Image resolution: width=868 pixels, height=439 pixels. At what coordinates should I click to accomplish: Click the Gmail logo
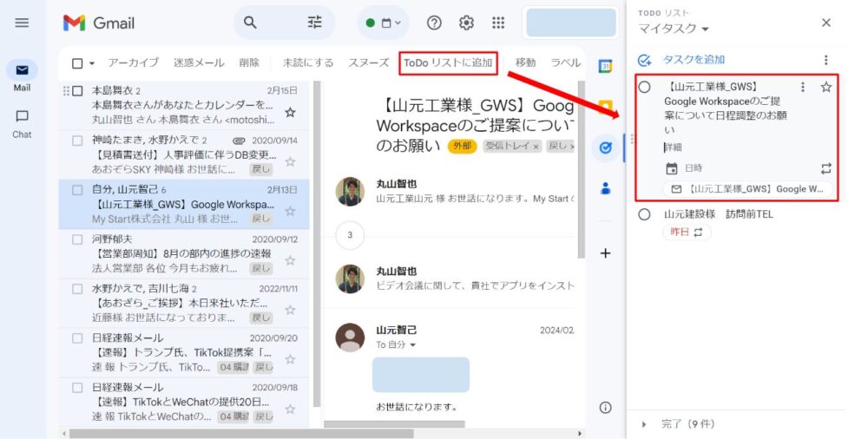[99, 23]
